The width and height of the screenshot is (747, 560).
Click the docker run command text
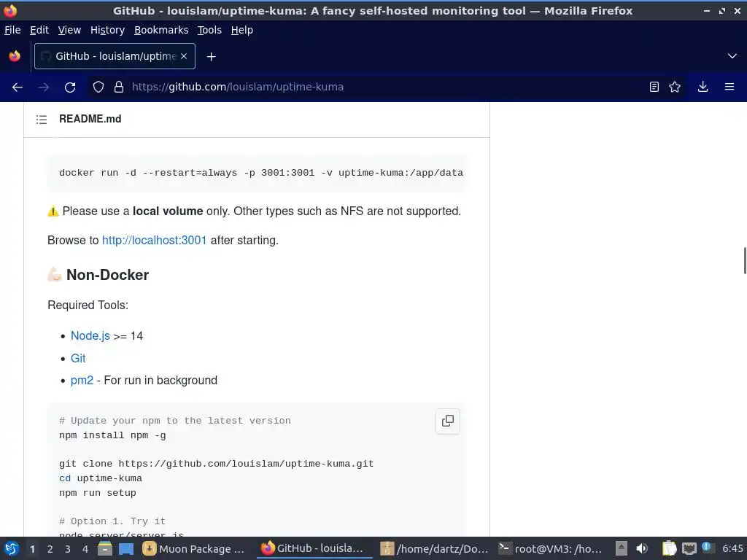point(261,173)
